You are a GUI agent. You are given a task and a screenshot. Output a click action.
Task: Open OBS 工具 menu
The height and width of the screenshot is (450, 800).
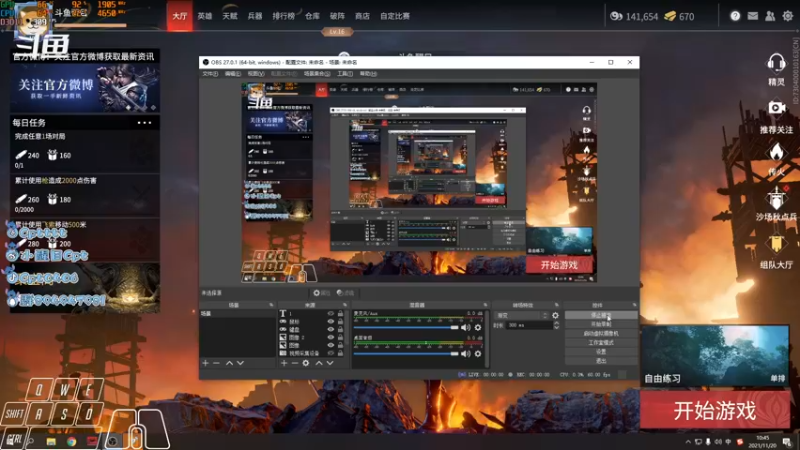tap(345, 74)
